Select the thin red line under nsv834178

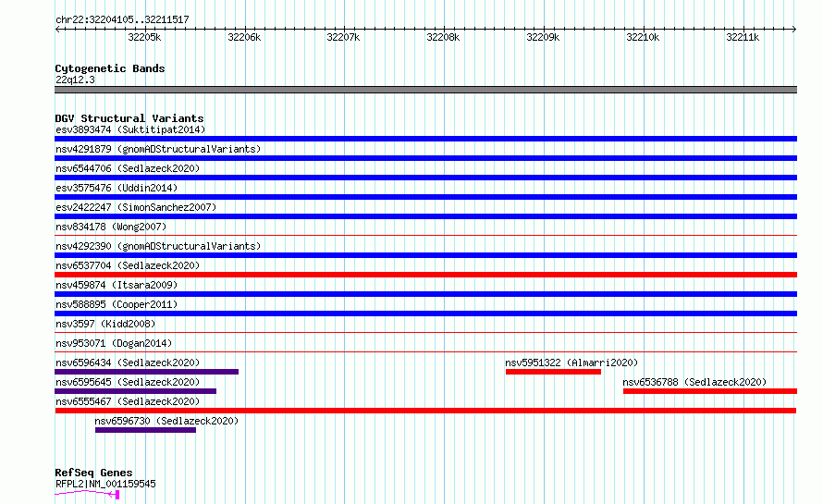pyautogui.click(x=425, y=235)
